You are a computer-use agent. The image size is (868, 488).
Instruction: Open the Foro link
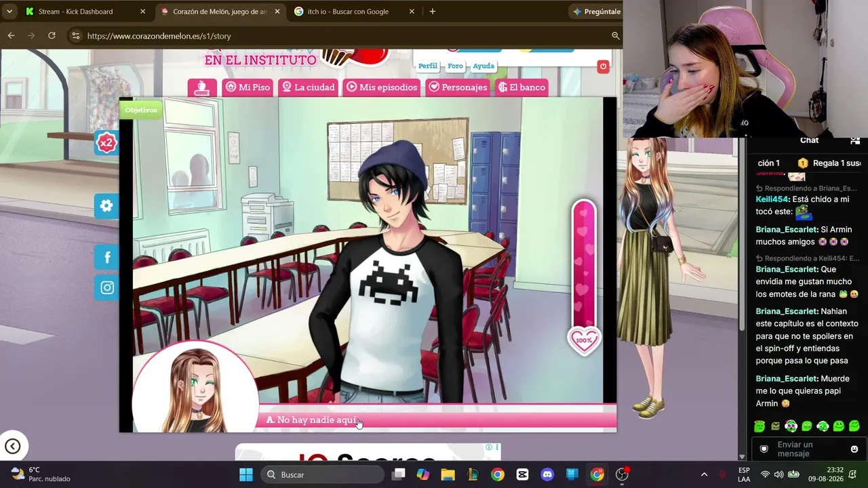(455, 66)
